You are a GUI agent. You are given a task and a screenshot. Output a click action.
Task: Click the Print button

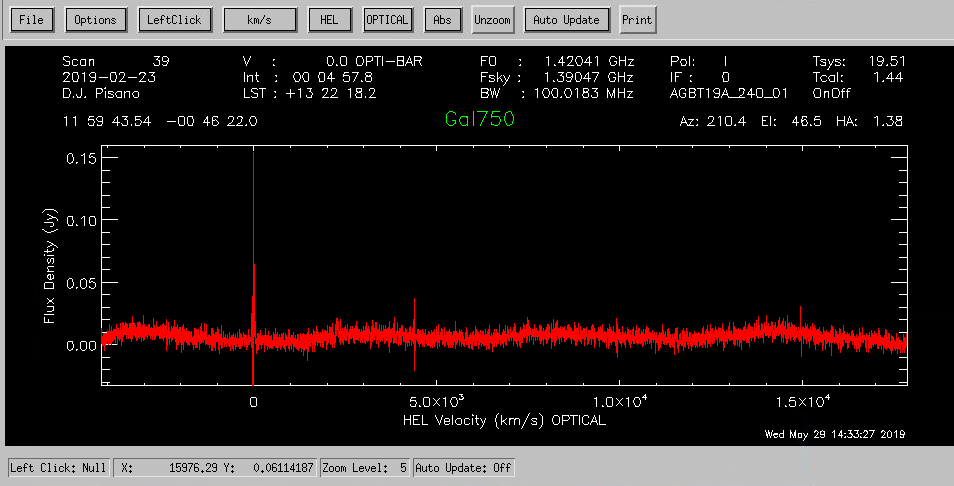tap(636, 20)
